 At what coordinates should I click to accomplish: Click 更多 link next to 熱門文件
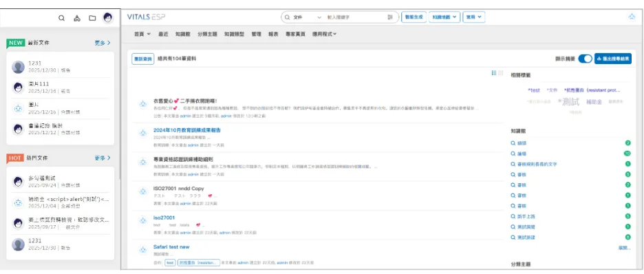[103, 158]
